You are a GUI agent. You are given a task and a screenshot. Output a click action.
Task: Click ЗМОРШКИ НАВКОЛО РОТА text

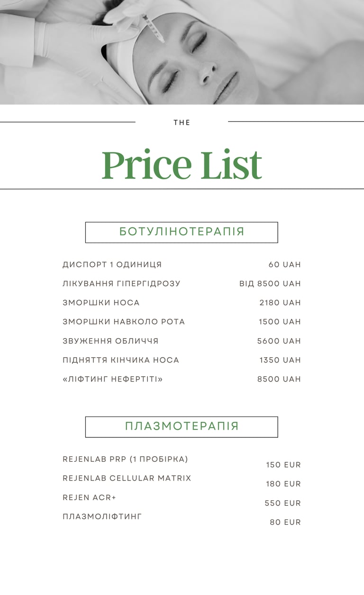click(x=124, y=322)
